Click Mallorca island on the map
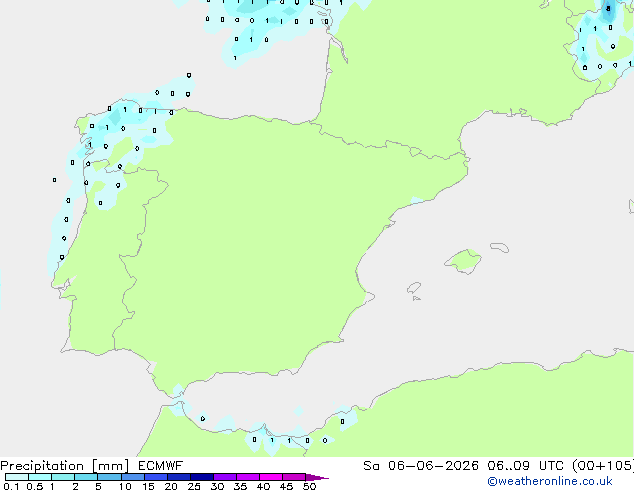The height and width of the screenshot is (490, 634). tap(464, 261)
